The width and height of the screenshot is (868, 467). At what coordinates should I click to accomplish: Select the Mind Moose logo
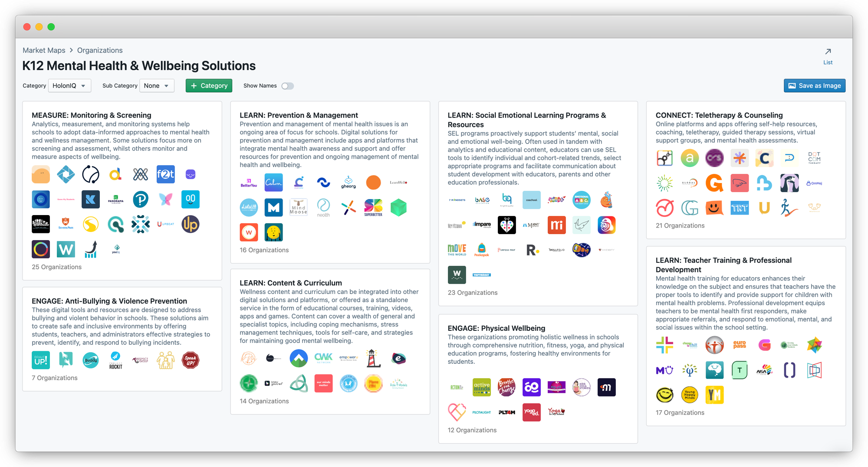click(x=299, y=207)
